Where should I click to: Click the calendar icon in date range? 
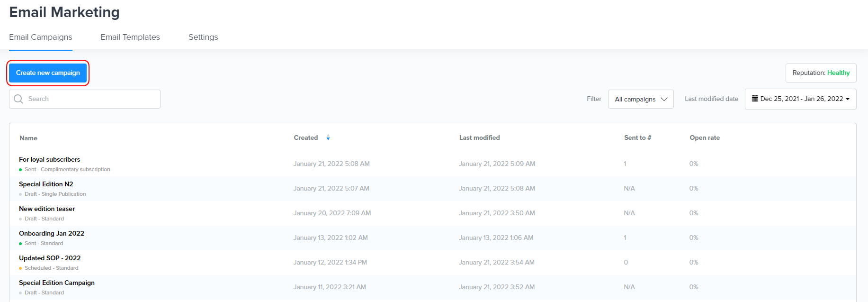755,99
